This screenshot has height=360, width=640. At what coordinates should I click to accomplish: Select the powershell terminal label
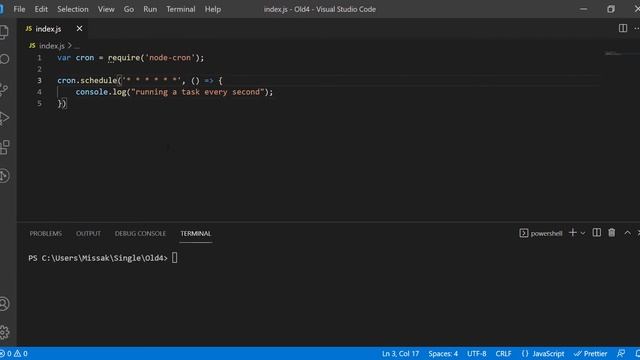(x=541, y=233)
